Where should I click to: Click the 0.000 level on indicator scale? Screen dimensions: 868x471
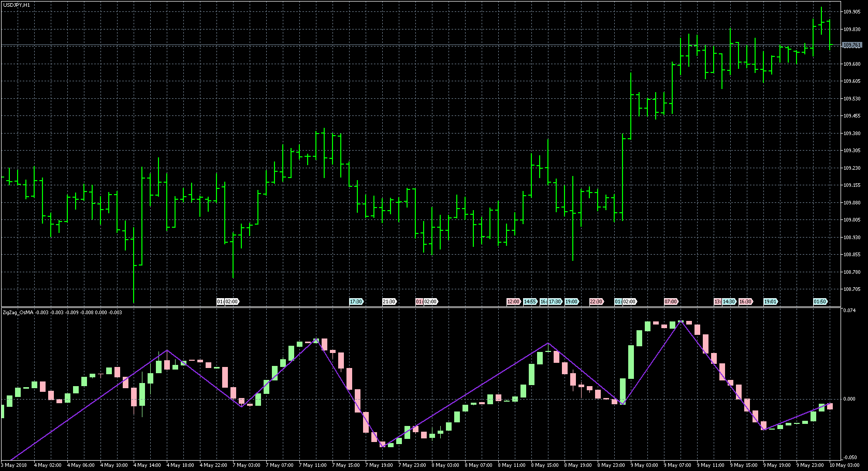pos(849,399)
